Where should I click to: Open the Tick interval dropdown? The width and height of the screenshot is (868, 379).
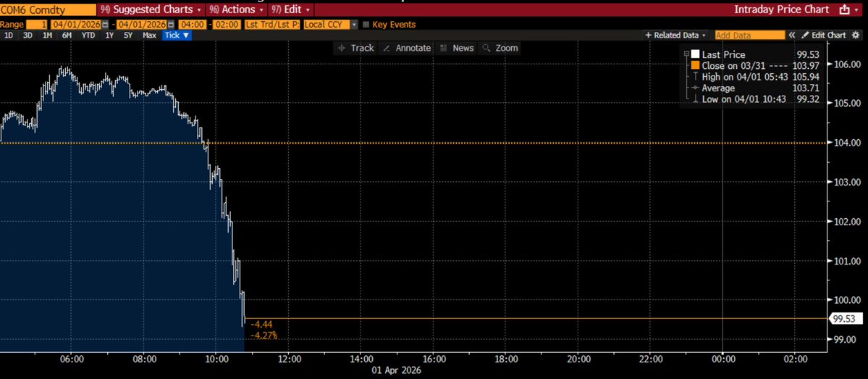click(177, 35)
